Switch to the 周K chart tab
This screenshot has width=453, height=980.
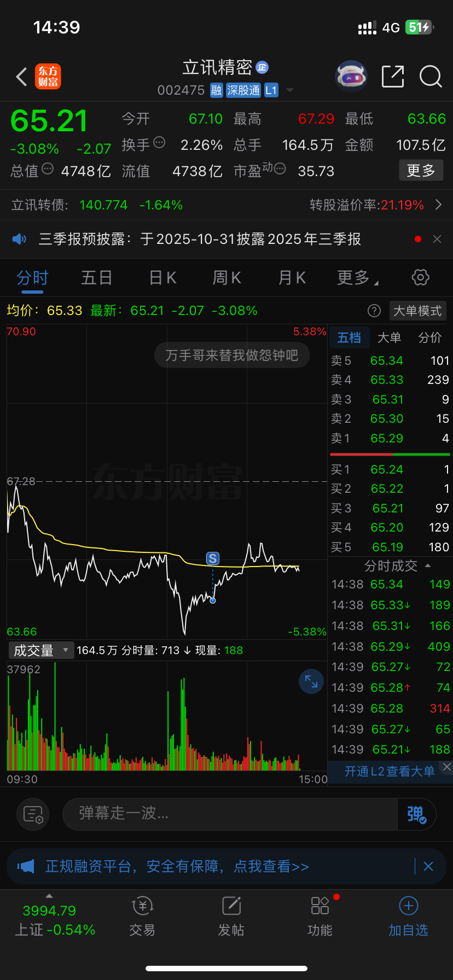[227, 278]
